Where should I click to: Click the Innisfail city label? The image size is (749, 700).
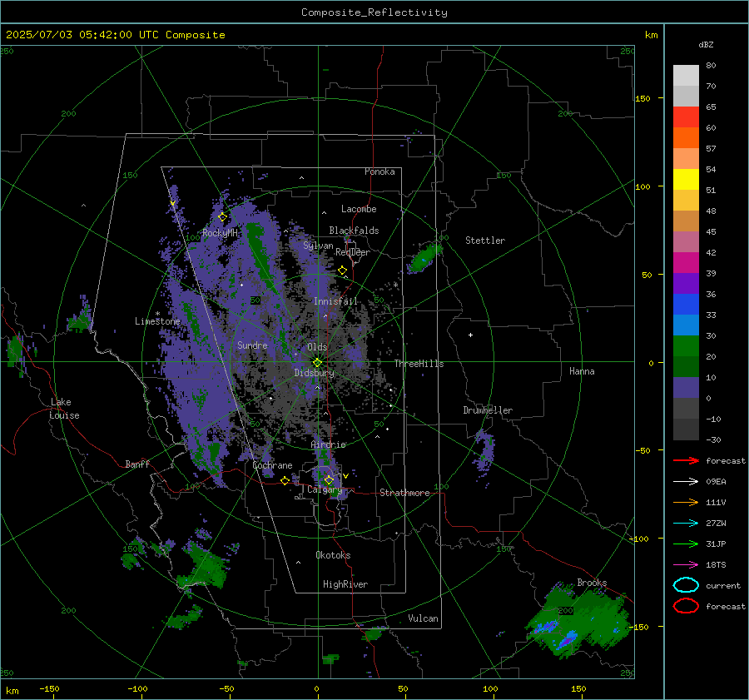[x=336, y=301]
